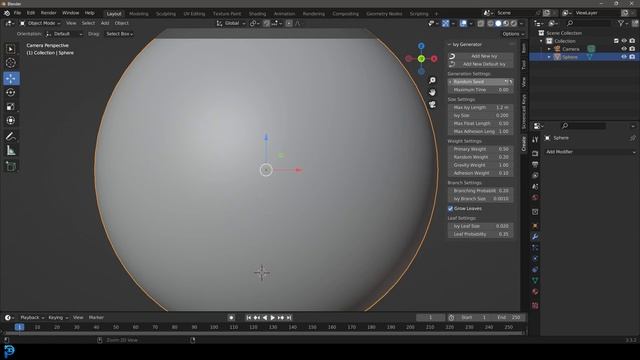Viewport: 640px width, 360px height.
Task: Click the red X axis gizmo ball
Action: click(434, 59)
